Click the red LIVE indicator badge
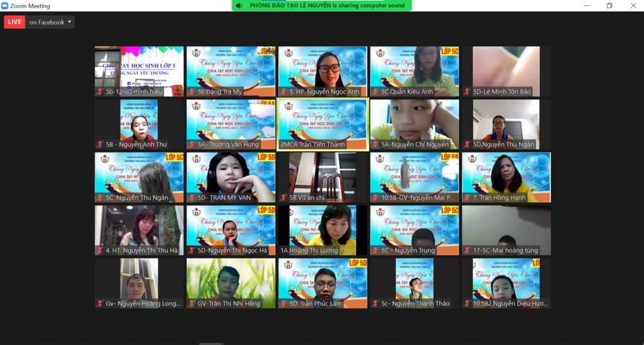The image size is (644, 345). coord(15,22)
